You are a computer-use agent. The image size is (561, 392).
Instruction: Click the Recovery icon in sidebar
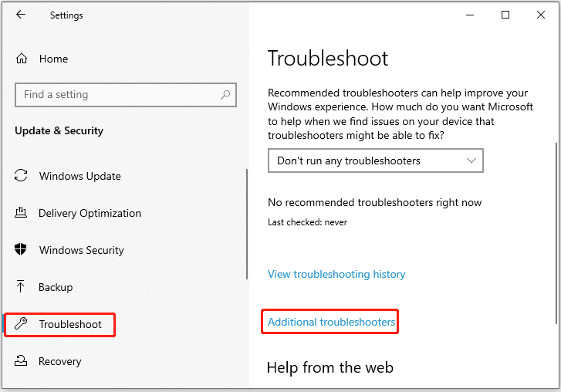(21, 360)
